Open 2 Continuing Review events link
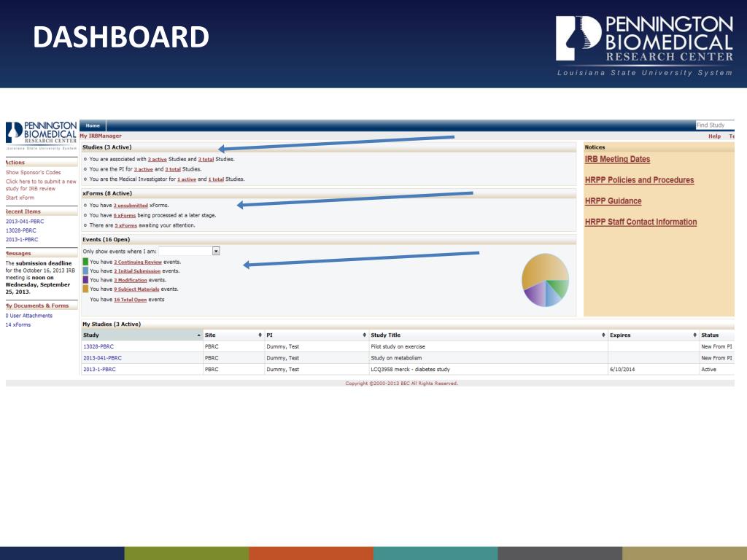 pos(138,262)
